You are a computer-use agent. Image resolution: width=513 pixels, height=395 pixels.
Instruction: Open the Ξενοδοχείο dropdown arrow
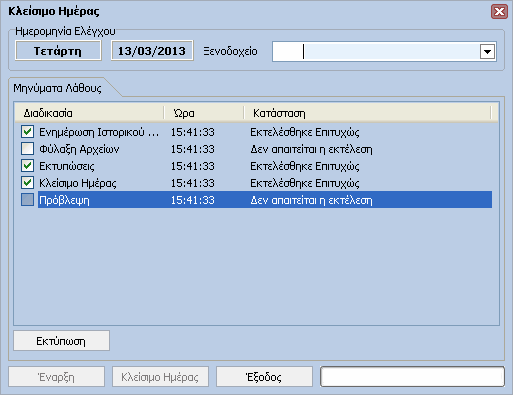click(487, 52)
